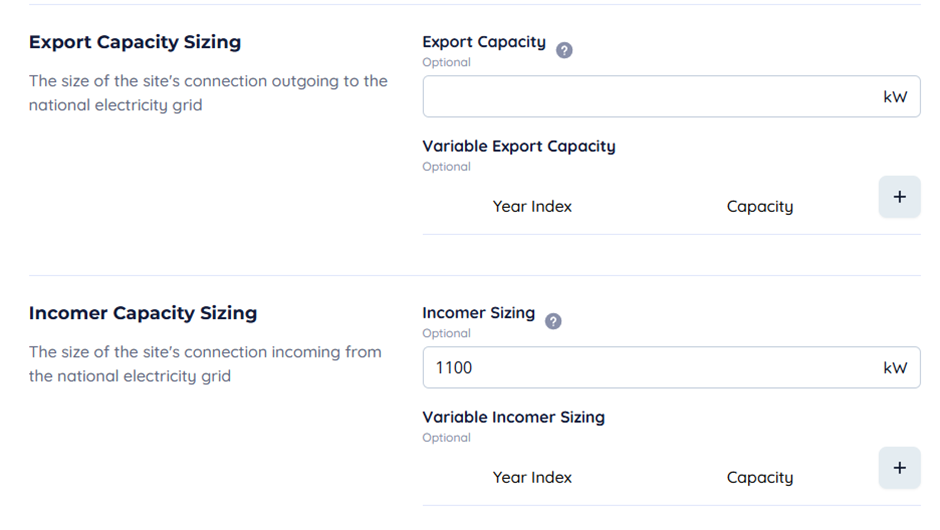Click the Export Capacity field label
Image resolution: width=940 pixels, height=530 pixels.
coord(484,42)
